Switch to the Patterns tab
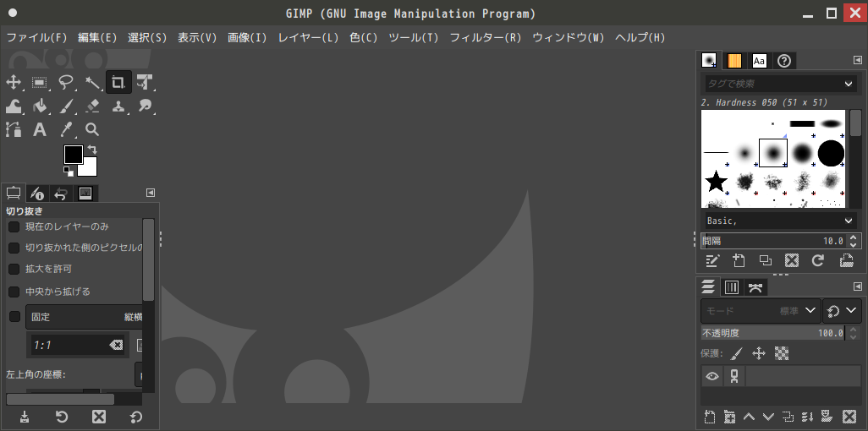 tap(734, 61)
